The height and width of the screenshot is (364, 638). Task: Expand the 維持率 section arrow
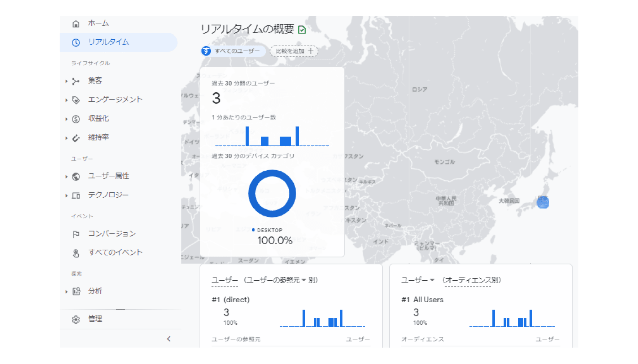click(66, 138)
